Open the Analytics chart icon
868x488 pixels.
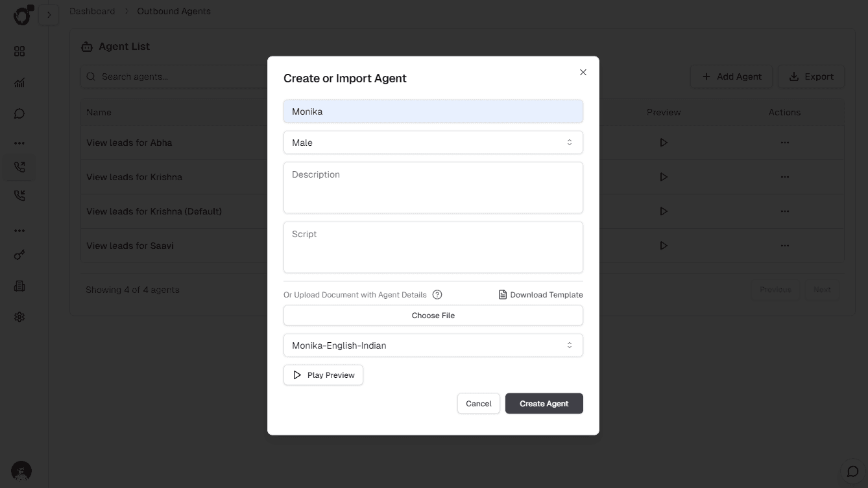(19, 82)
